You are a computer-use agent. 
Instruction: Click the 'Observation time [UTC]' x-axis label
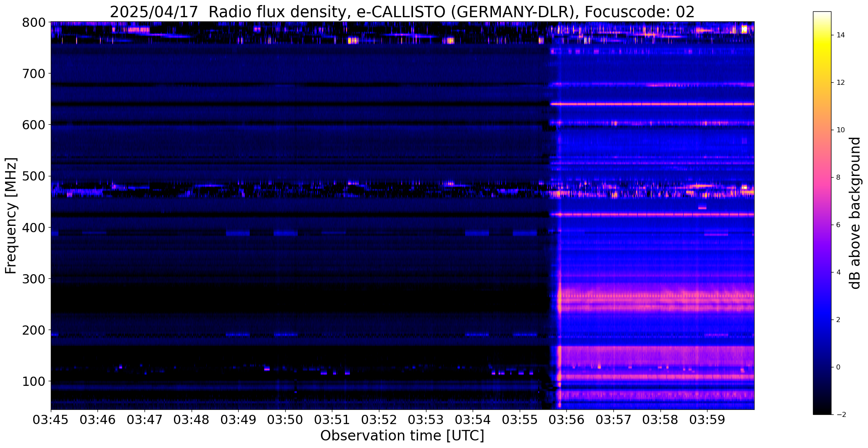point(402,436)
